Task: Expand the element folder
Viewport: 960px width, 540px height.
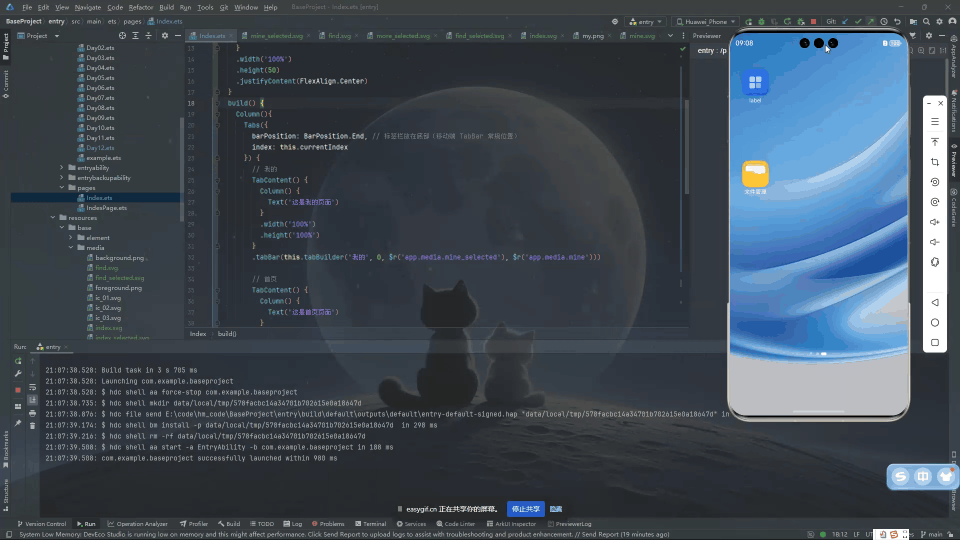Action: pyautogui.click(x=71, y=238)
